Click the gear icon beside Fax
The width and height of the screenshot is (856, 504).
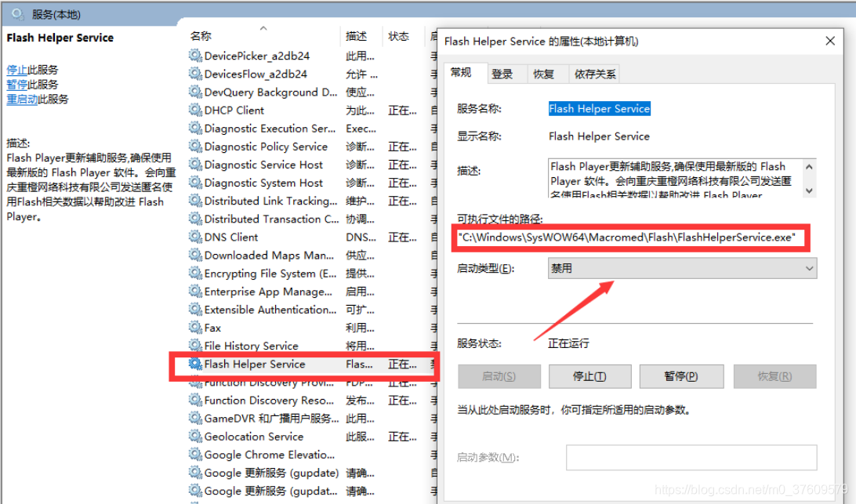[x=195, y=327]
